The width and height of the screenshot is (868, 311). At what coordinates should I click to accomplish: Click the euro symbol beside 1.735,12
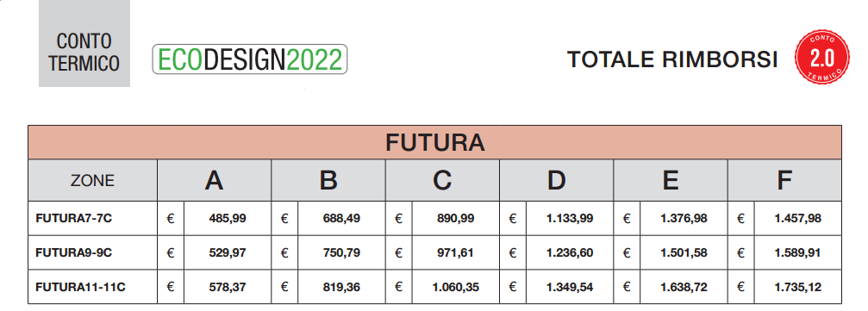pos(740,287)
